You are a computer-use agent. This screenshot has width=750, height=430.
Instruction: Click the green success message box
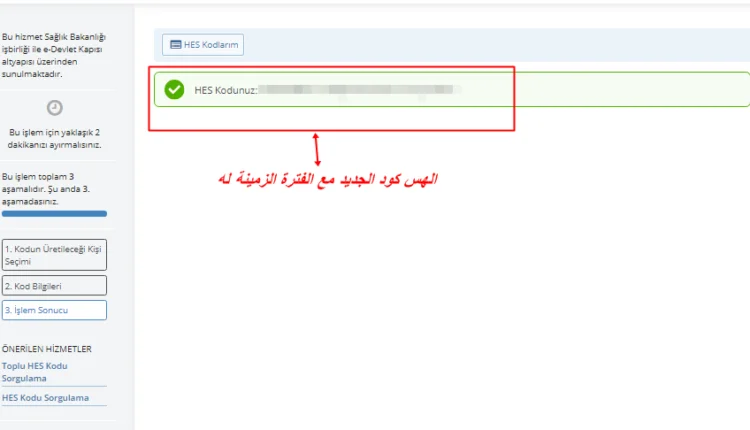tap(452, 89)
